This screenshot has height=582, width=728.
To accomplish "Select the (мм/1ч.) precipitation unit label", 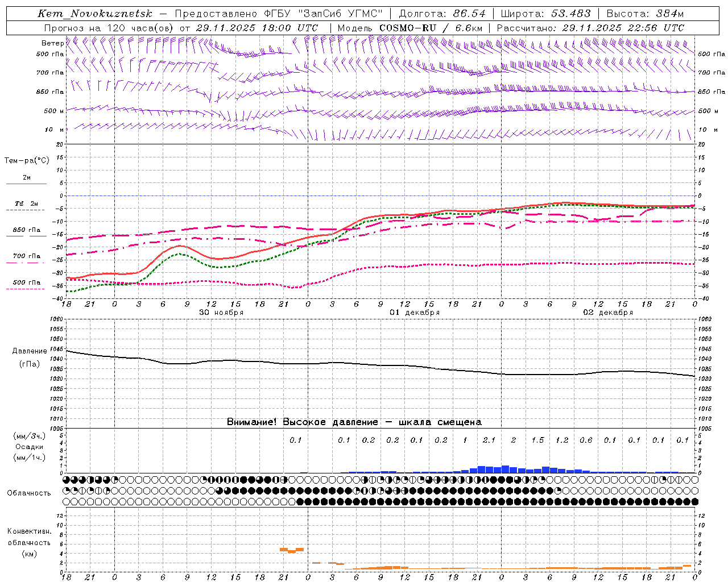I will [x=30, y=458].
